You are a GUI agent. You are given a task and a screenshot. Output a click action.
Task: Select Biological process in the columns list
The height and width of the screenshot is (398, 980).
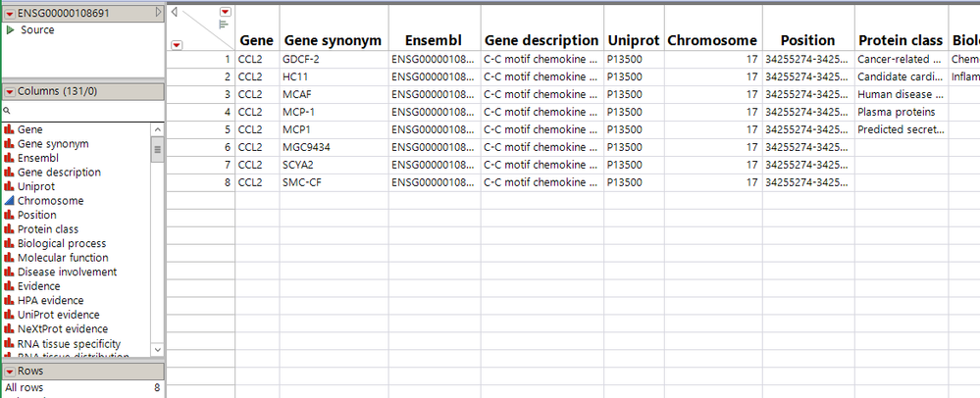[62, 243]
